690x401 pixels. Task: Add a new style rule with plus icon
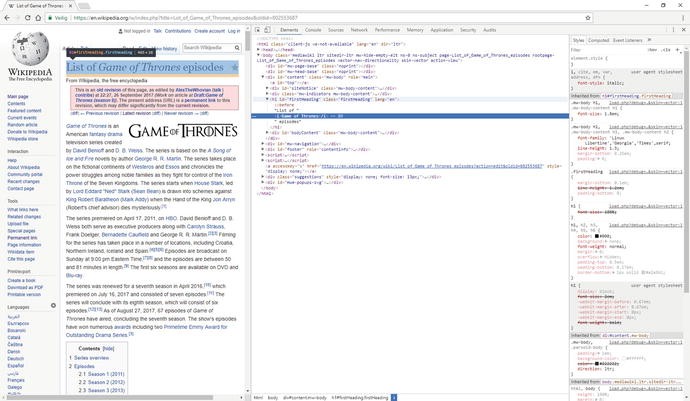(678, 50)
